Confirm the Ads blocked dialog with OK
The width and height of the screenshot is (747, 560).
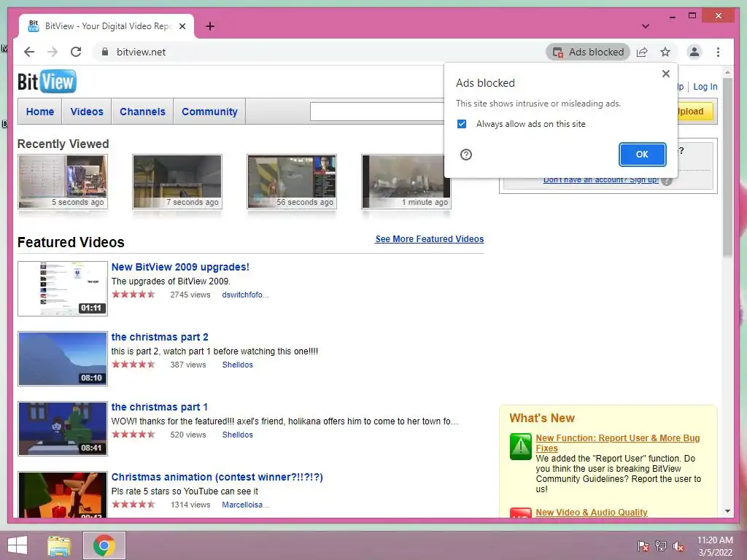(642, 155)
